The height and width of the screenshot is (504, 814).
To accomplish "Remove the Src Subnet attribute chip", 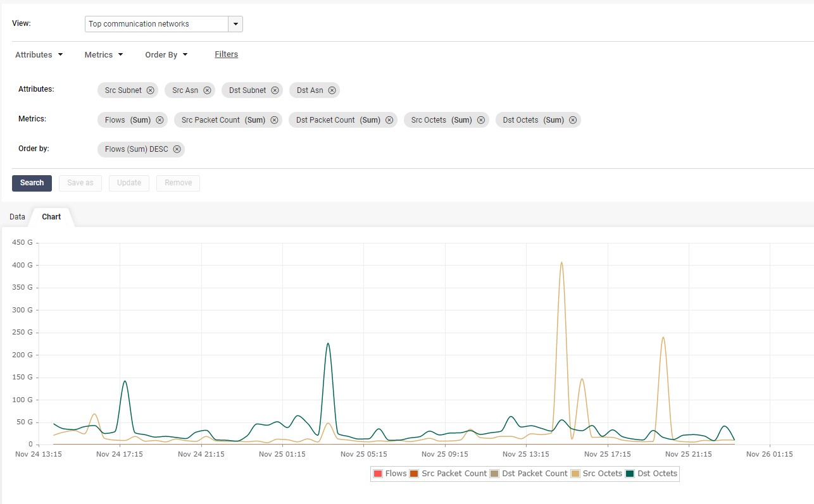I will [150, 90].
